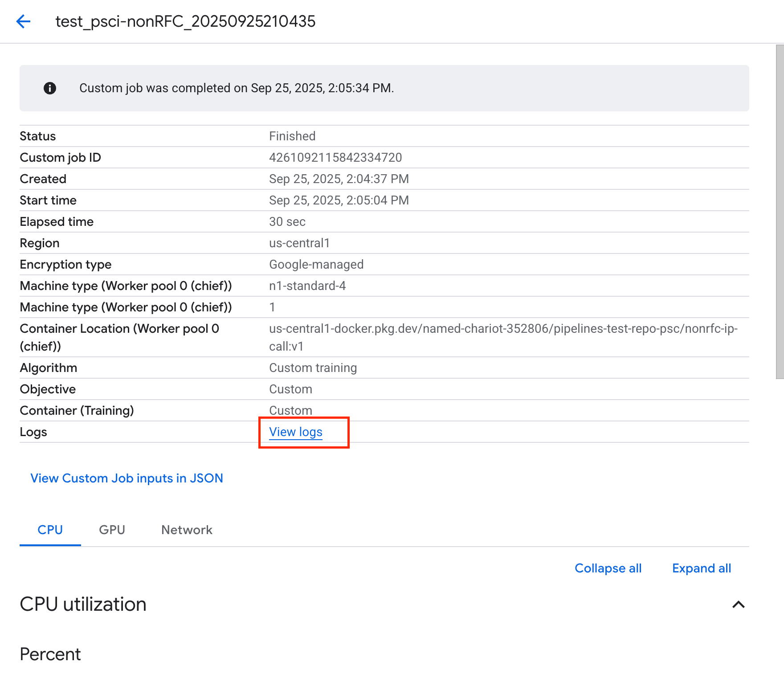Click the Custom job ID number value
This screenshot has height=678, width=784.
coord(335,158)
